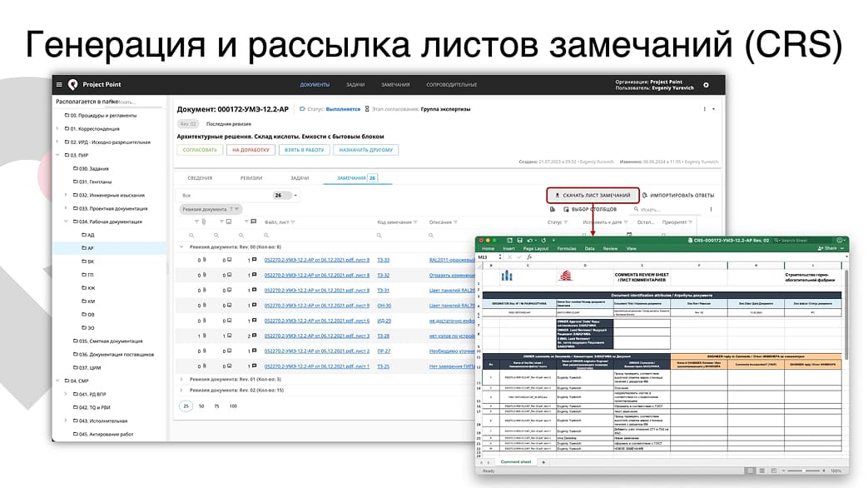Select the 100 rows-per-page option

coord(233,406)
